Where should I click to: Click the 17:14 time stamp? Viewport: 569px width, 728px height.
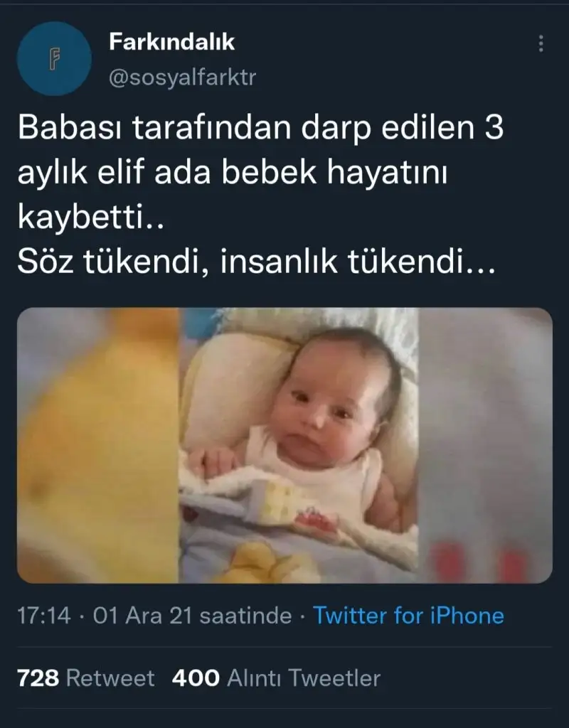coord(43,616)
